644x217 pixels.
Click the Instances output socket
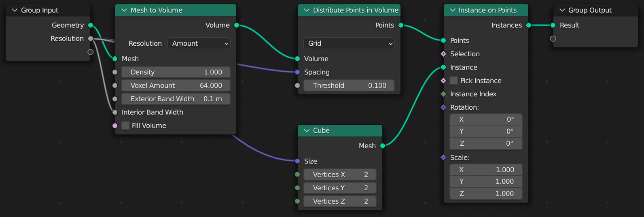point(529,25)
